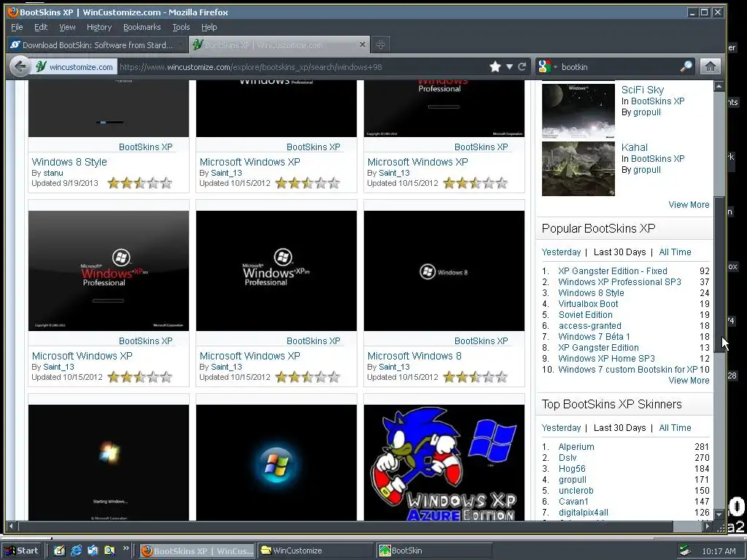The width and height of the screenshot is (747, 560).
Task: Click the vertical scrollbar down arrow
Action: click(719, 514)
